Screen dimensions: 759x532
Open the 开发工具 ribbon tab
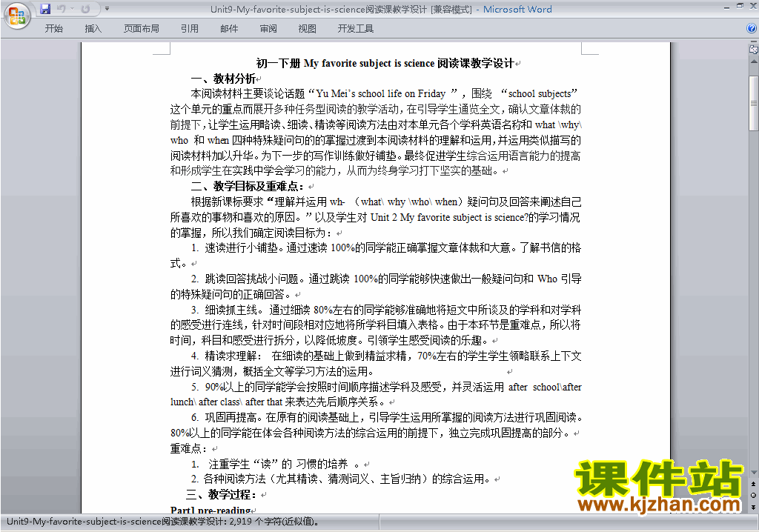tap(355, 29)
